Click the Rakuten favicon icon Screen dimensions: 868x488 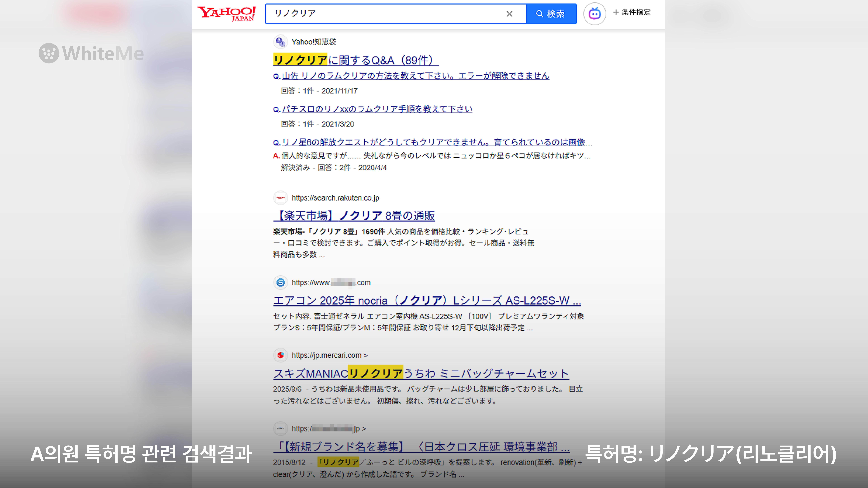280,198
